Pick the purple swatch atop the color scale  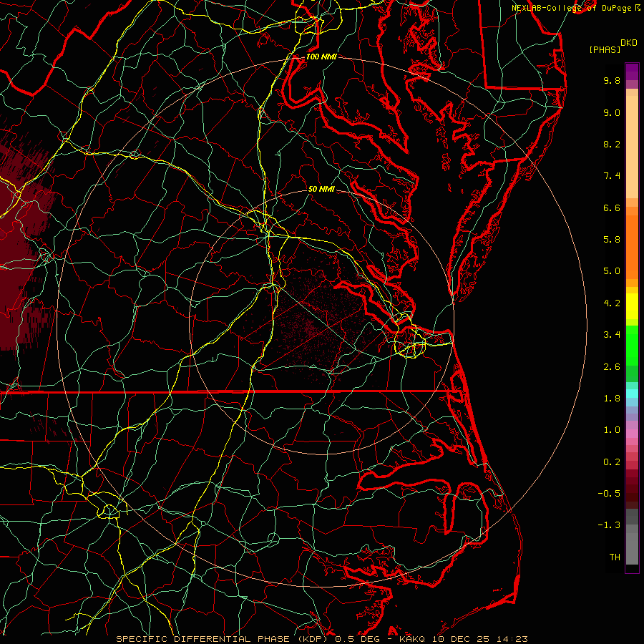point(632,72)
